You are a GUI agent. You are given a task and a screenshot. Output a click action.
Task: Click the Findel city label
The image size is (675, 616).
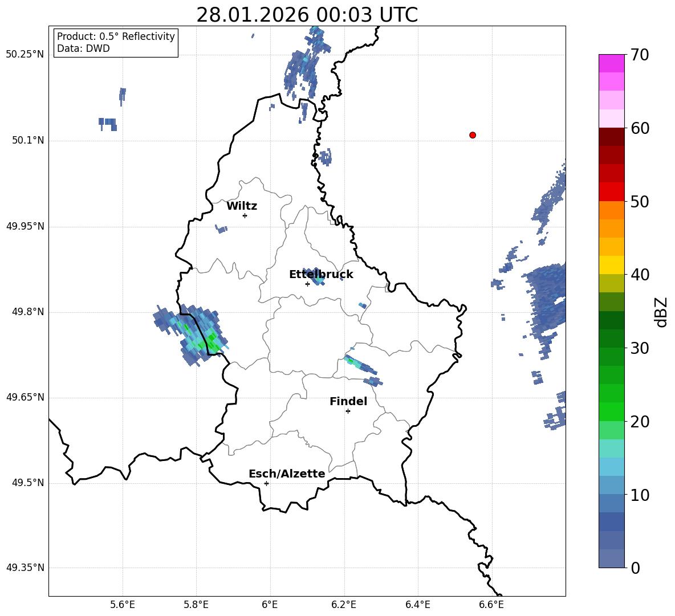[x=348, y=401]
